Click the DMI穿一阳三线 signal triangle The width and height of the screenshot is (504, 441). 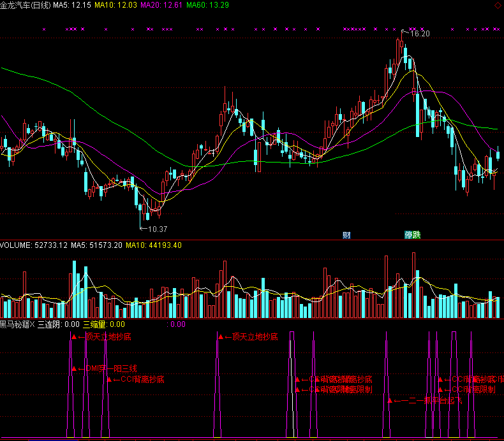click(x=74, y=368)
